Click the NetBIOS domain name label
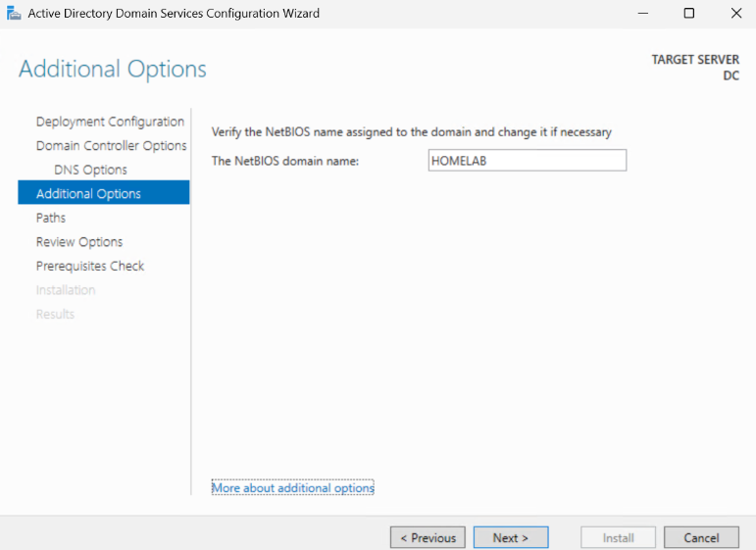 coord(285,161)
